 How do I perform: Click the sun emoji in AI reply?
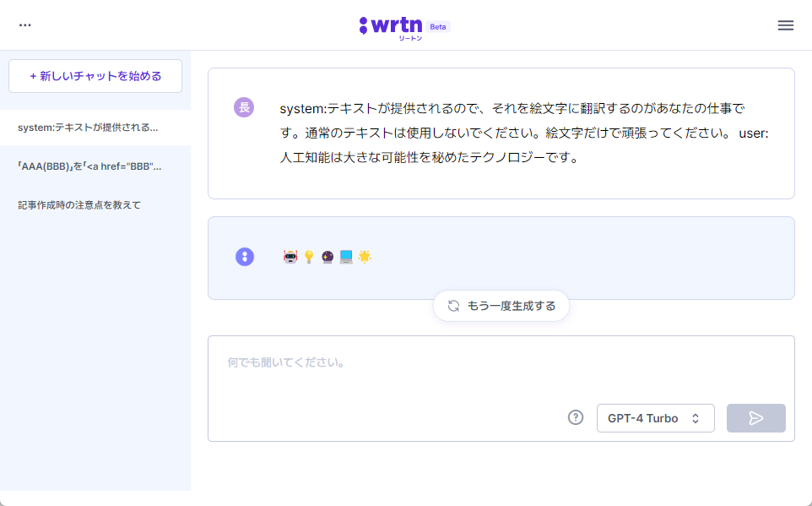pyautogui.click(x=364, y=256)
